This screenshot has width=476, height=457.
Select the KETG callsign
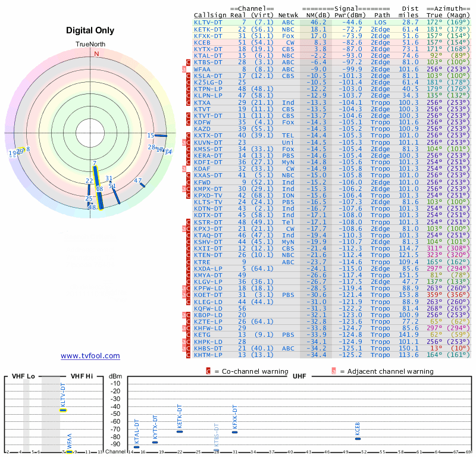click(x=202, y=335)
